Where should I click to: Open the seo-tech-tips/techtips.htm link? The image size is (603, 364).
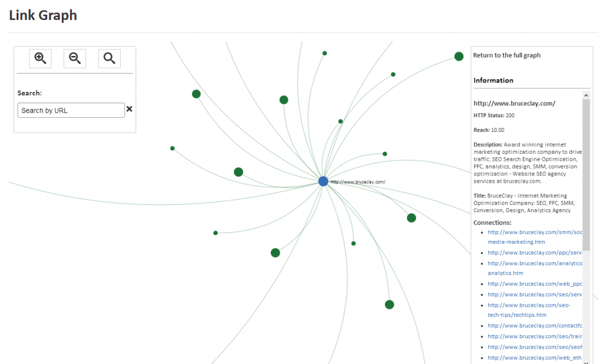pos(529,310)
